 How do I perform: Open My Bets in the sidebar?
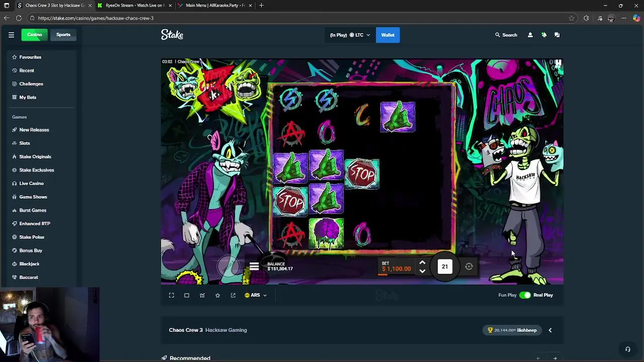[x=28, y=97]
